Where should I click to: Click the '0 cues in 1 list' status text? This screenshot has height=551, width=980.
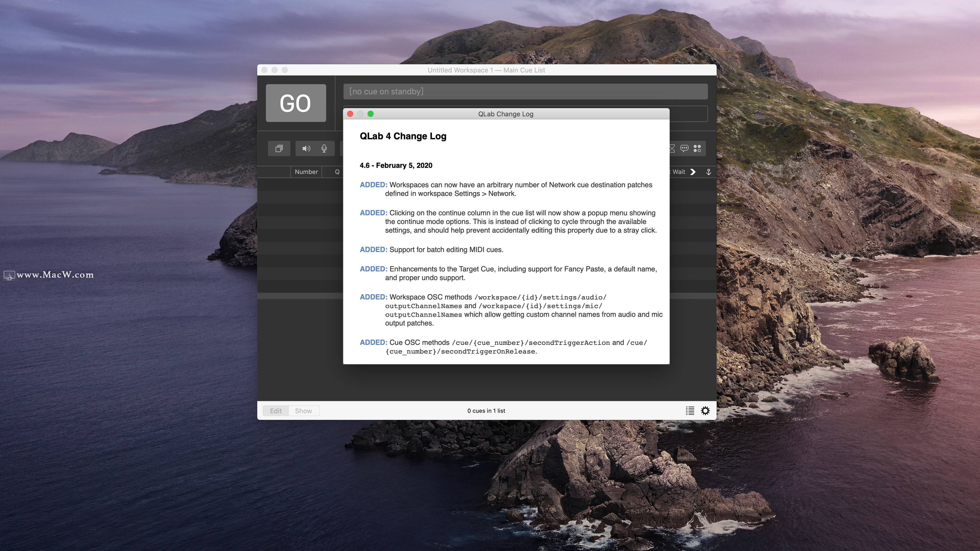coord(486,411)
